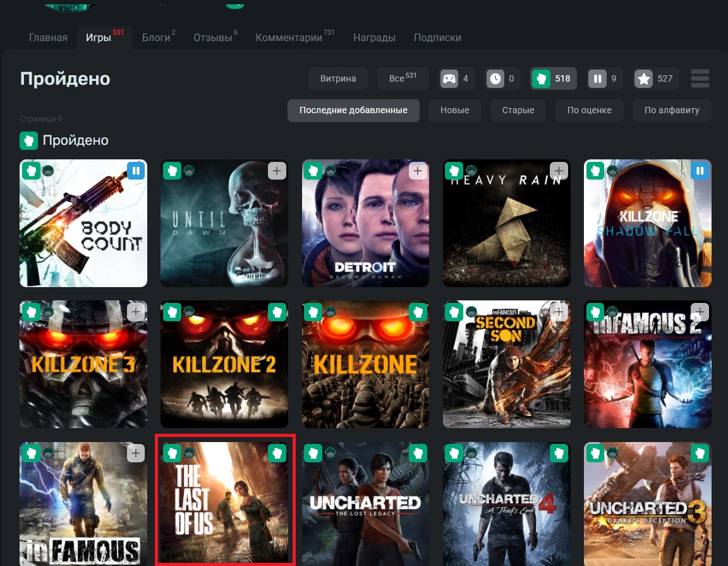Filter by green fist icon showing 518
The width and height of the screenshot is (728, 566).
tap(554, 78)
